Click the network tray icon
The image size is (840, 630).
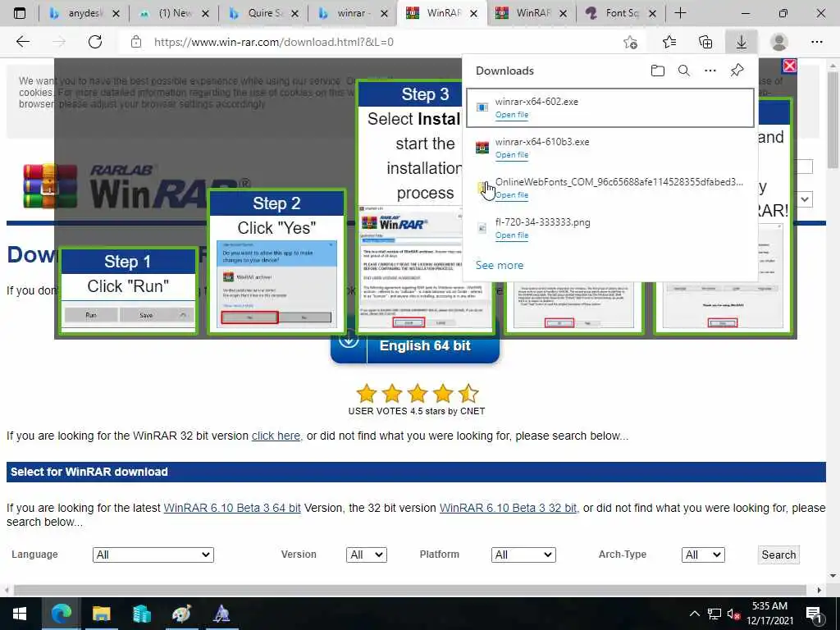click(714, 614)
